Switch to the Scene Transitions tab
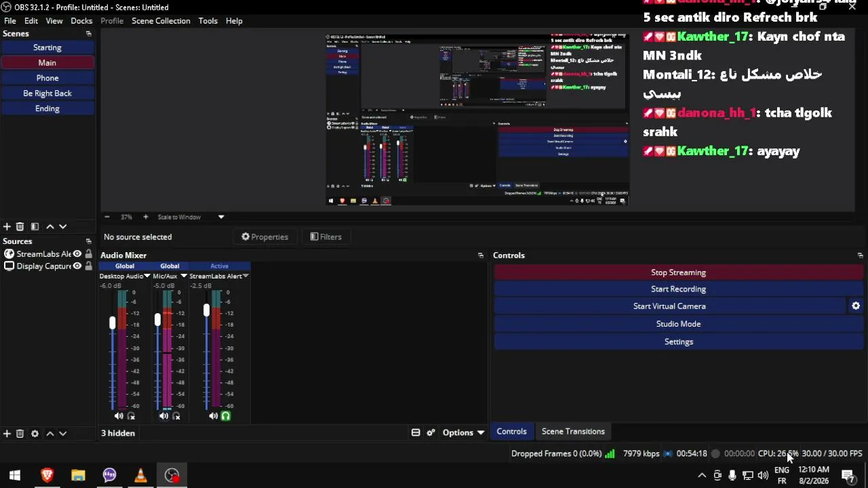 point(573,432)
